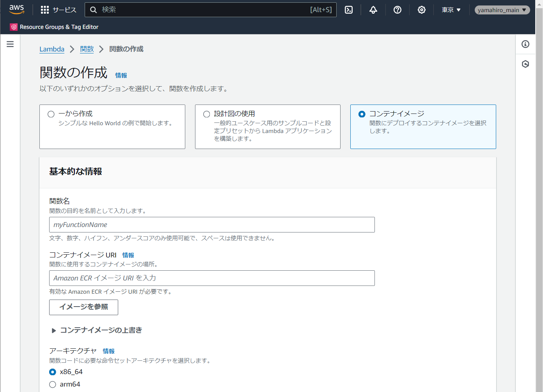Click the 関数名 input field

[x=211, y=225]
